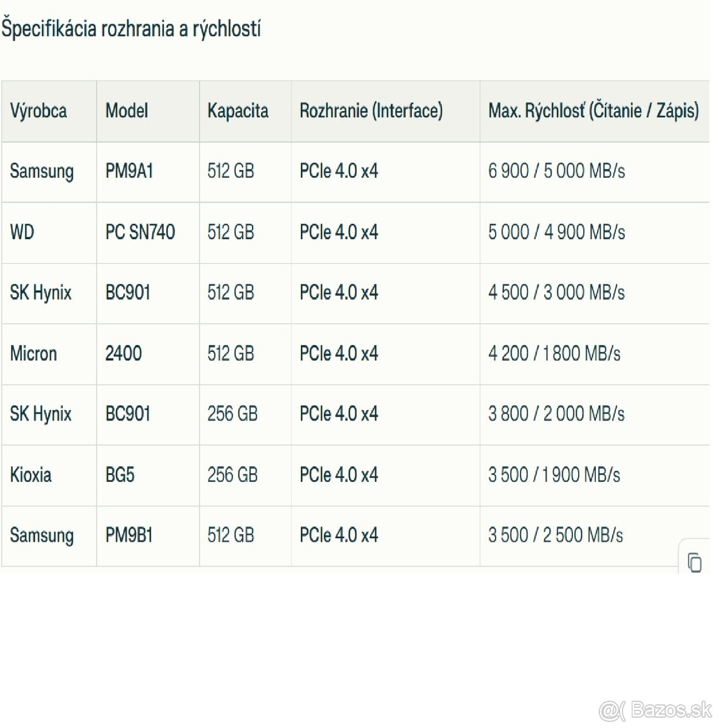Select the Model column header
The image size is (719, 728).
[127, 111]
